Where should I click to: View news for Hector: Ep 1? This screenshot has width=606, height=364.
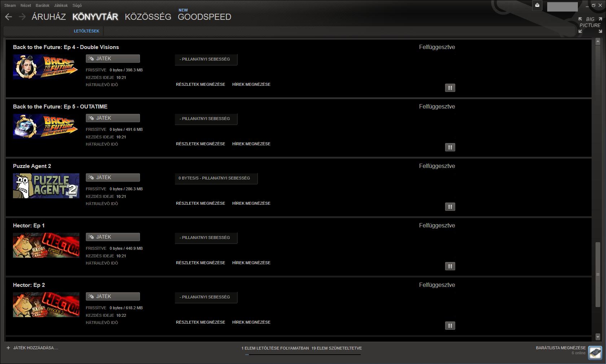point(251,263)
